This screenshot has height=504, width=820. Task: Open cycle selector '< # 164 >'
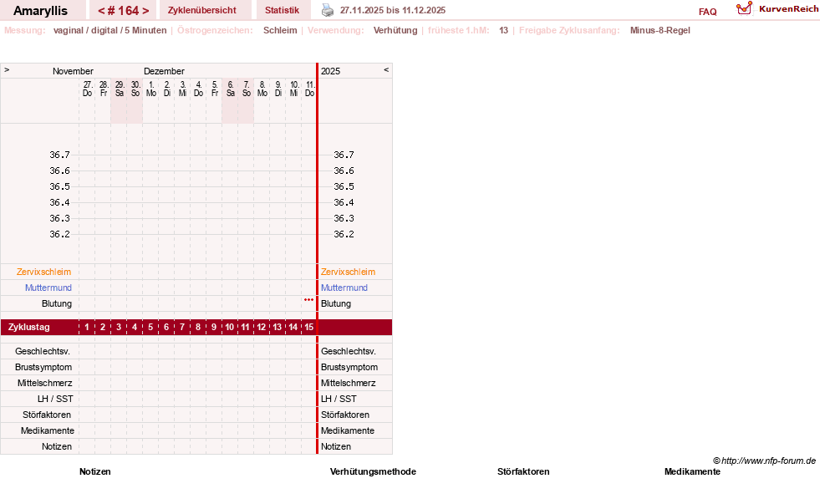point(124,11)
